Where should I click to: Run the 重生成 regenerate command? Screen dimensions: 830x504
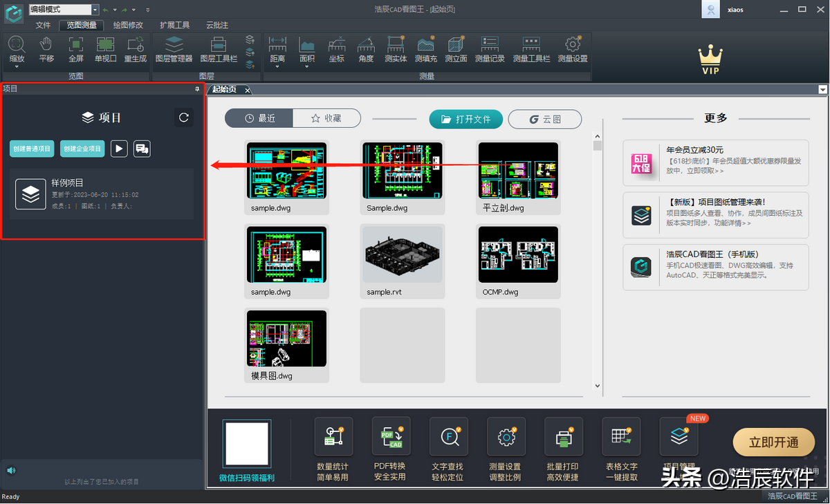click(x=136, y=50)
